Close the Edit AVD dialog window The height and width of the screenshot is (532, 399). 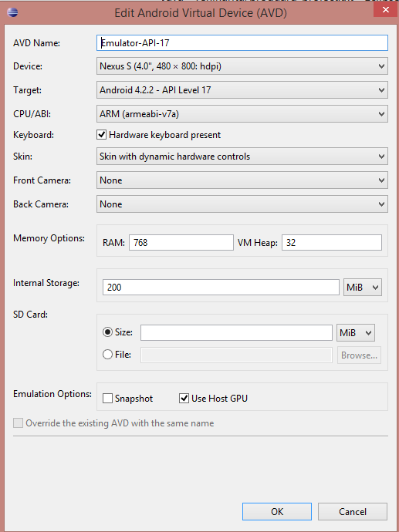pos(385,10)
